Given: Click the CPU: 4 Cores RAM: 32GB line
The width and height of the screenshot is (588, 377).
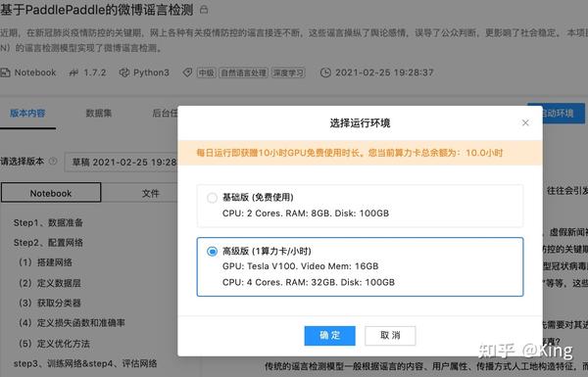Looking at the screenshot, I should point(309,283).
